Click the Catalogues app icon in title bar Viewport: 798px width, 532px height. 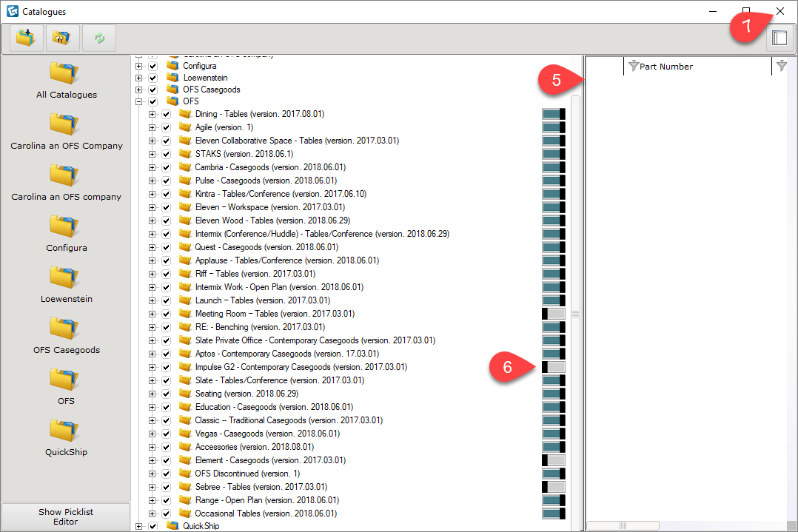click(x=12, y=11)
